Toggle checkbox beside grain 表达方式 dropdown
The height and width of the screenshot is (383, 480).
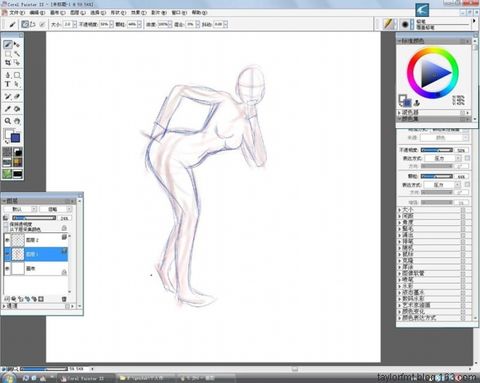[x=467, y=184]
